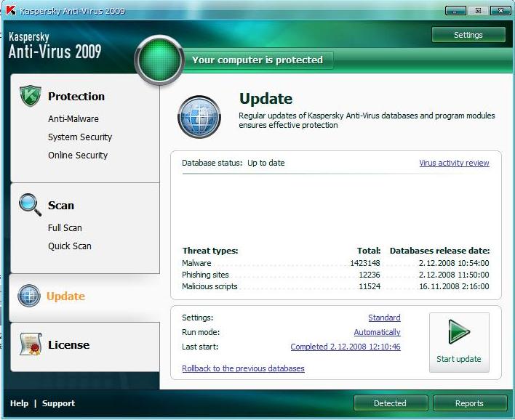Minimize the Kaspersky window
The height and width of the screenshot is (420, 515).
pos(455,10)
